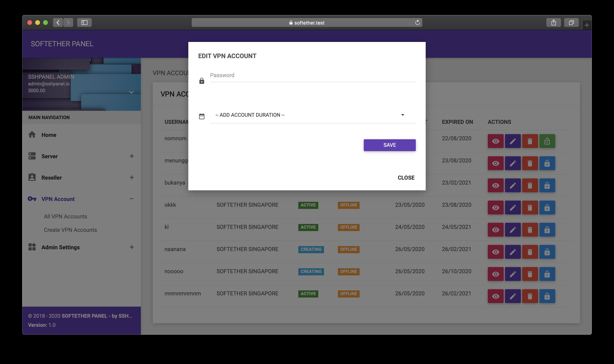Click the SAVE button
Screen dimensions: 614x364
(x=389, y=145)
